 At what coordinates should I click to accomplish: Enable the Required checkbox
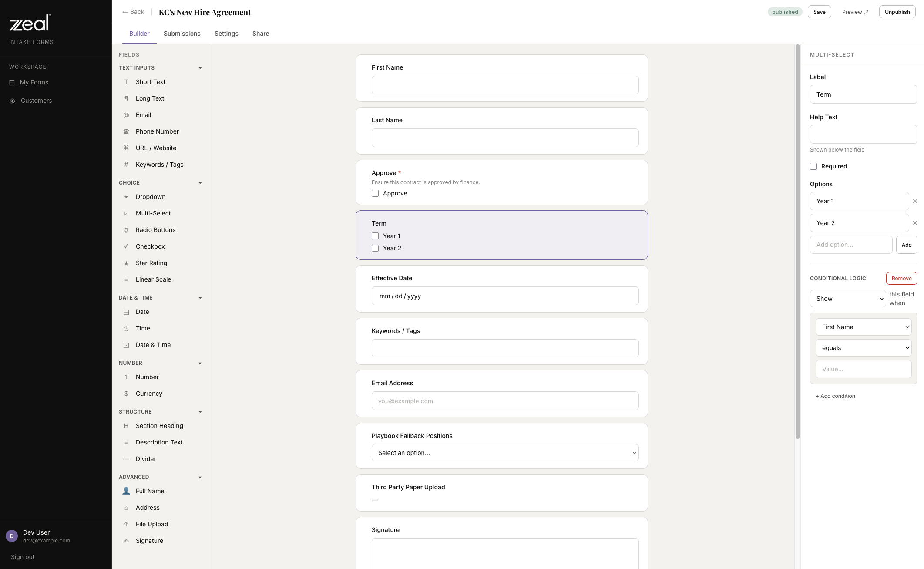(x=813, y=166)
